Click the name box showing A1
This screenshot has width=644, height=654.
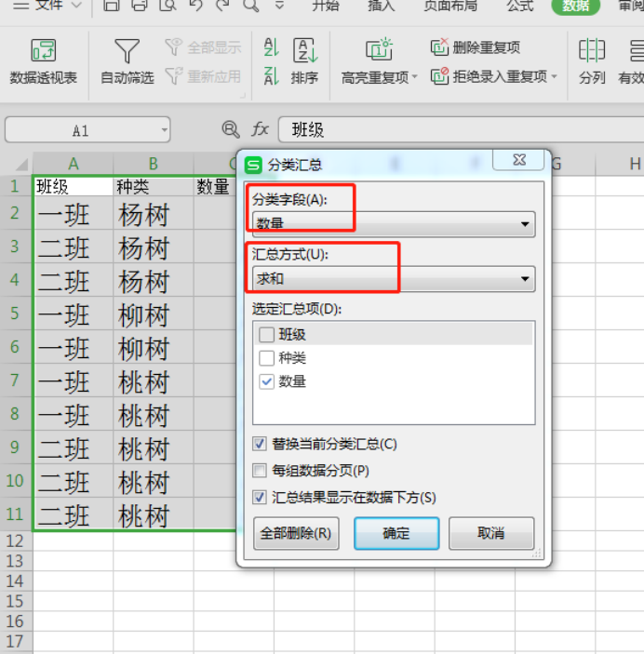(x=87, y=129)
